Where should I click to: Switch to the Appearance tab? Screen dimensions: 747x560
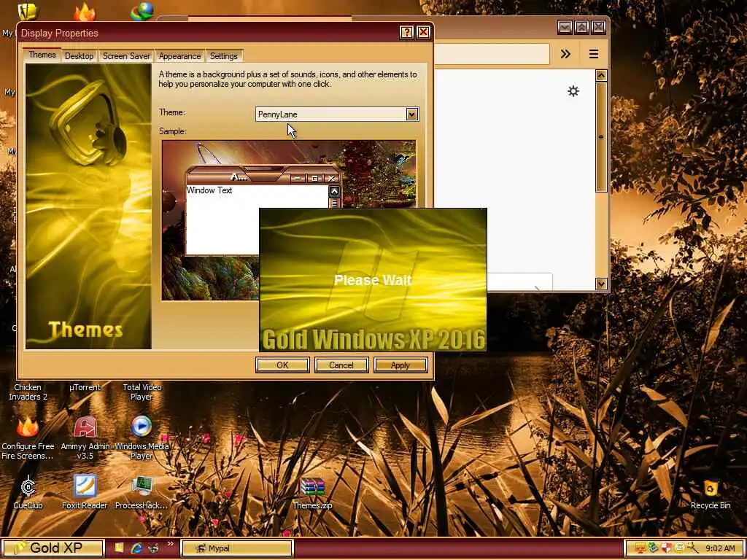click(179, 55)
